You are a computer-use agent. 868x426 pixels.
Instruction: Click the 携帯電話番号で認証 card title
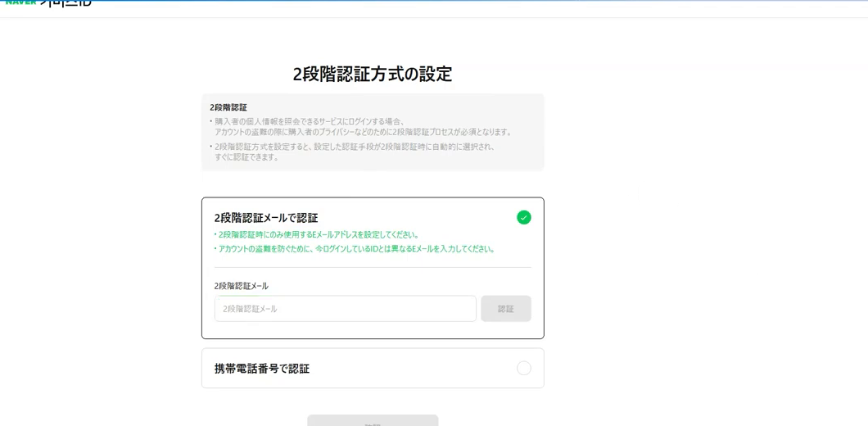coord(262,369)
